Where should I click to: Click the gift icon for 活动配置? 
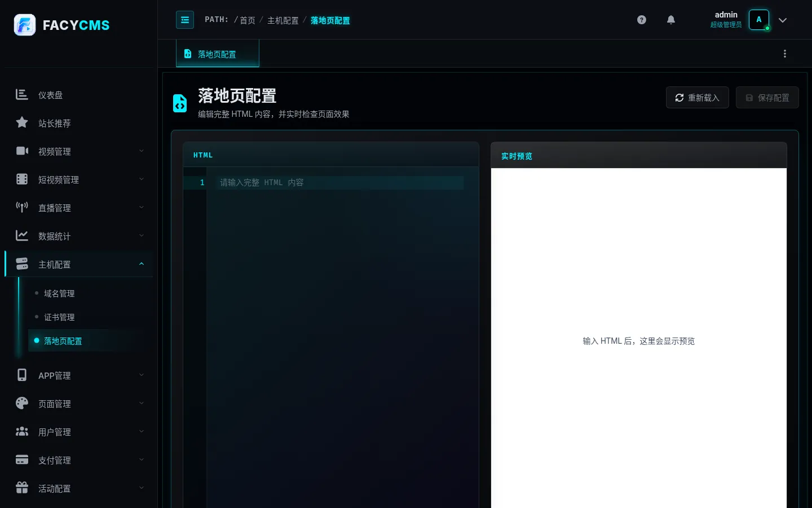tap(22, 488)
